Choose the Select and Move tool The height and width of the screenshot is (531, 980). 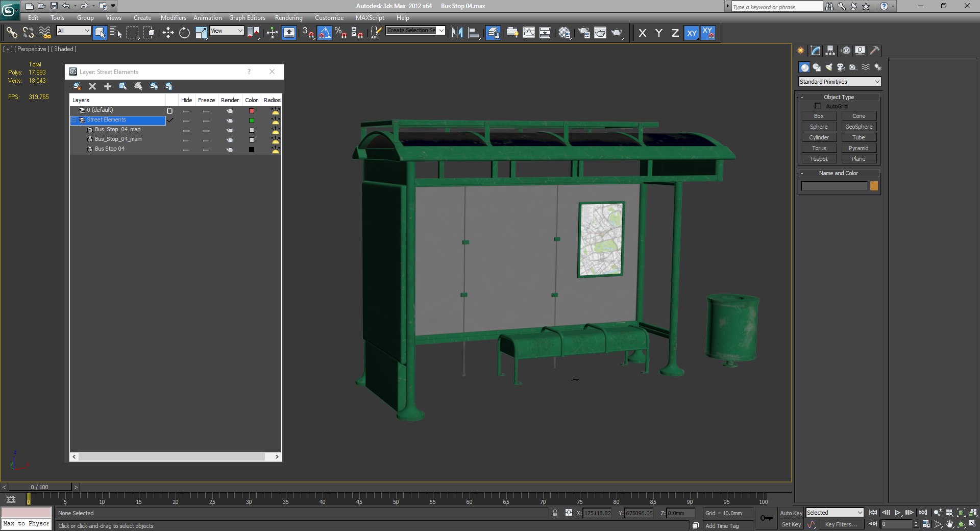point(168,33)
